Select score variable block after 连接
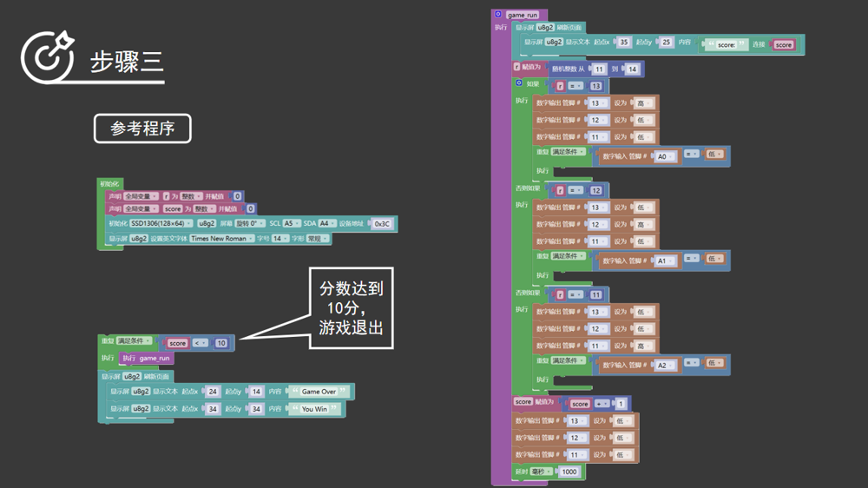The height and width of the screenshot is (488, 868). [783, 45]
